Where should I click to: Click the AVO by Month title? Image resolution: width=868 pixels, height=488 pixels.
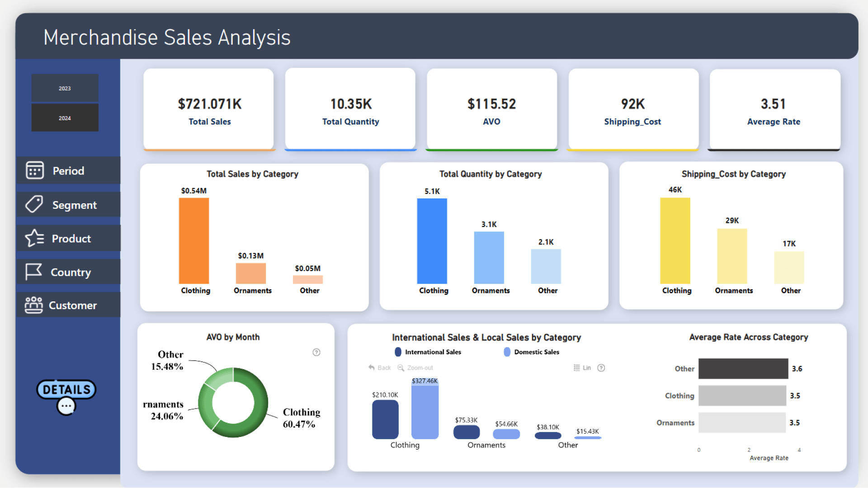(x=233, y=337)
